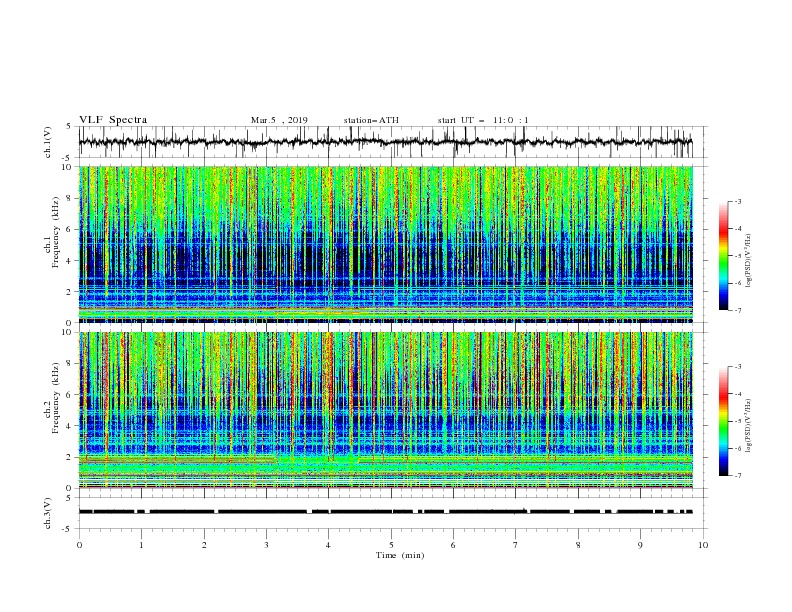Click time axis tick label "10"
Viewport: 792px width, 612px height.
(x=703, y=545)
